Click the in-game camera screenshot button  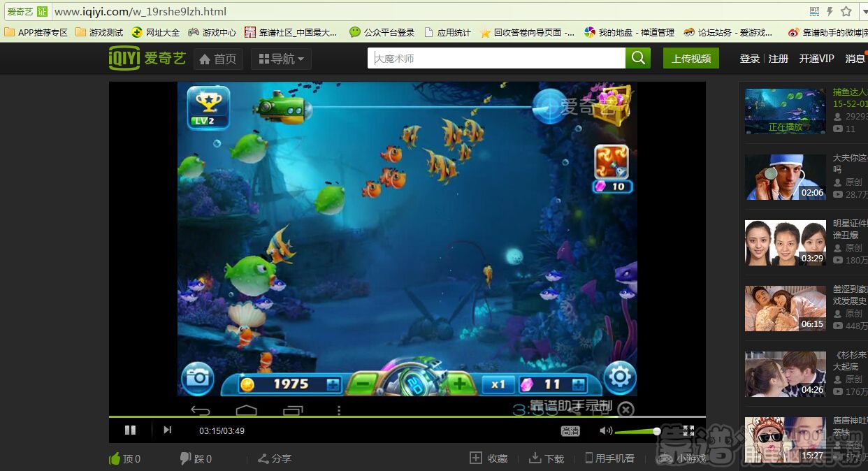pyautogui.click(x=198, y=378)
